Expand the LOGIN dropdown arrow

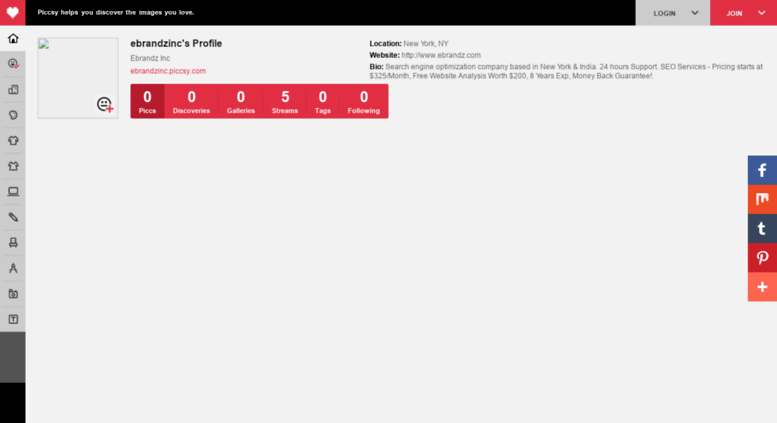tap(695, 13)
